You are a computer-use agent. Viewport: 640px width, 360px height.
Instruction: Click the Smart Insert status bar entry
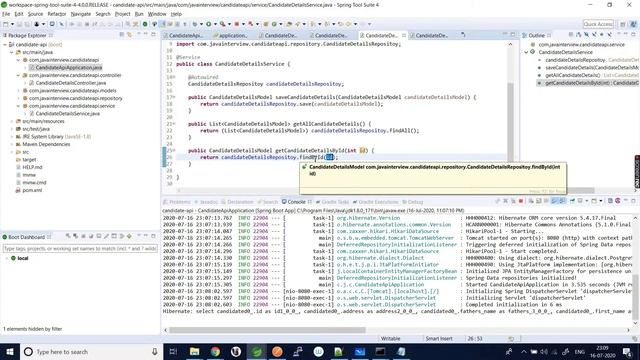[439, 338]
